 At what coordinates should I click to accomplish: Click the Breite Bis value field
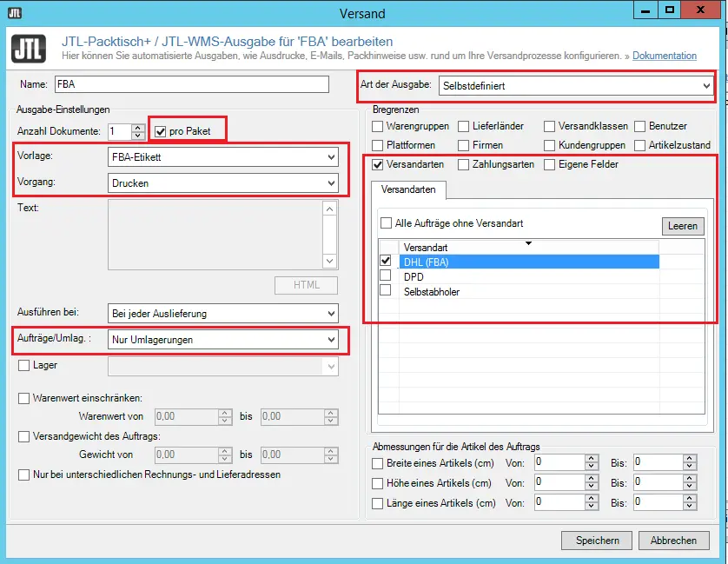pyautogui.click(x=659, y=462)
